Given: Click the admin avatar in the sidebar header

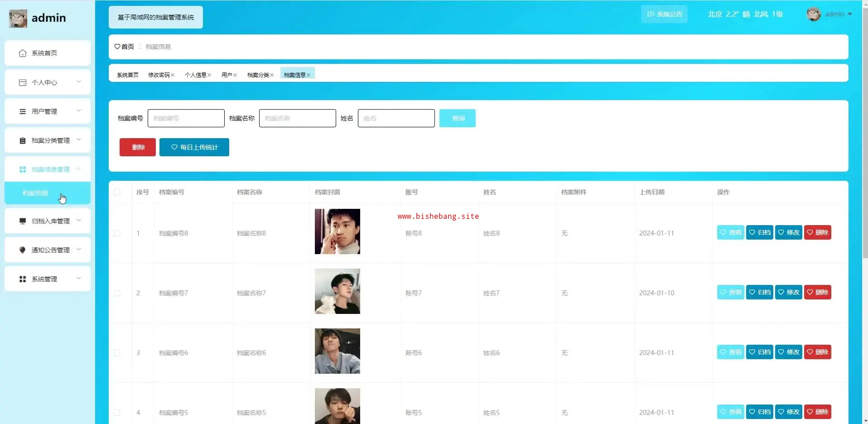Looking at the screenshot, I should tap(18, 18).
